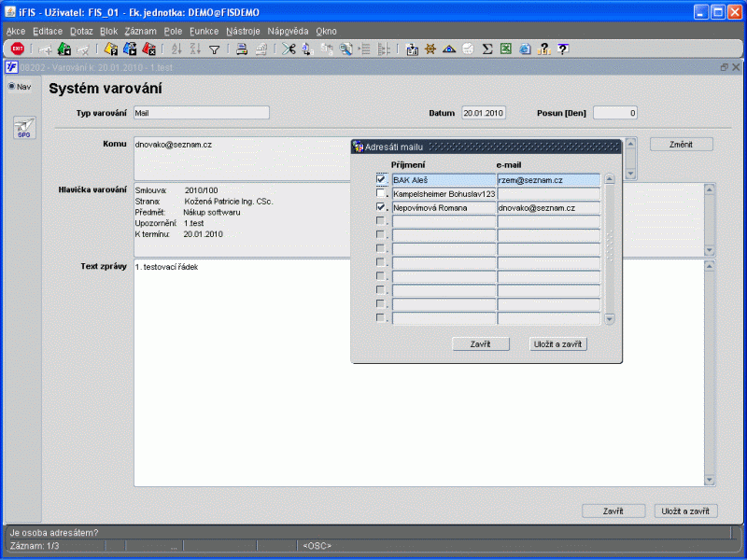Viewport: 747px width, 560px height.
Task: Click the scissors cut toolbar icon
Action: (x=289, y=49)
